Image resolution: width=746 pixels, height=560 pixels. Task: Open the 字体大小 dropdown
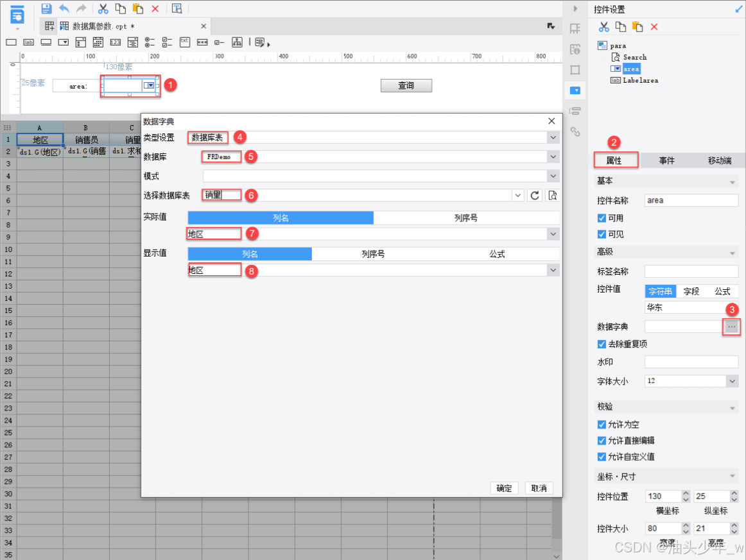[733, 381]
